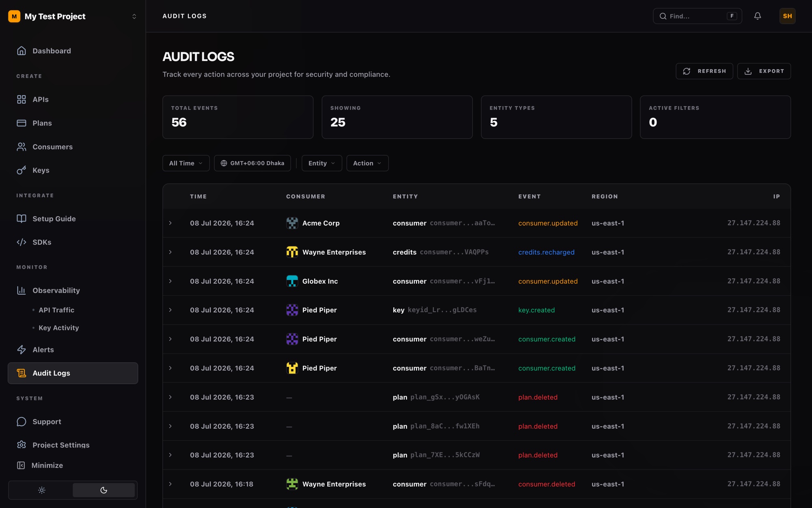Click the Total Events card
Screen dimensions: 812x508
(x=238, y=117)
